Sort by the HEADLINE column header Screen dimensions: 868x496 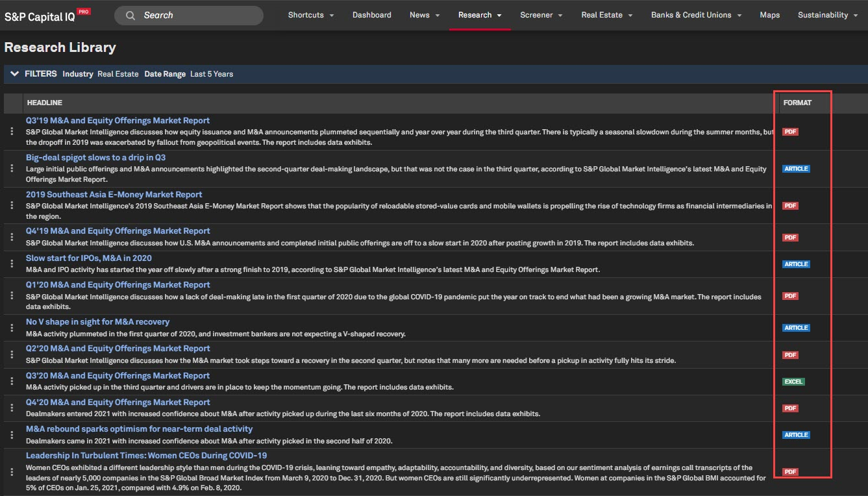44,103
